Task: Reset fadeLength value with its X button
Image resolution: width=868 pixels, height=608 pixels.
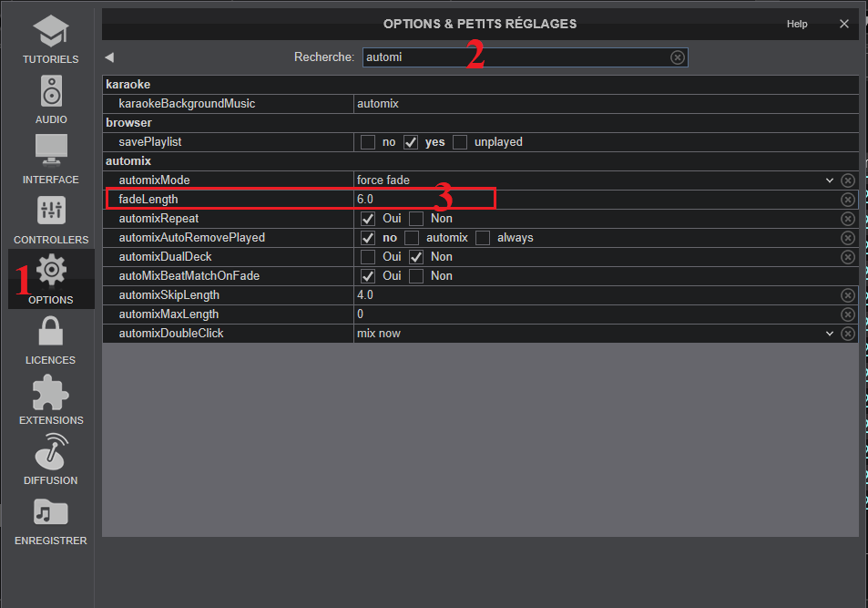Action: (x=848, y=200)
